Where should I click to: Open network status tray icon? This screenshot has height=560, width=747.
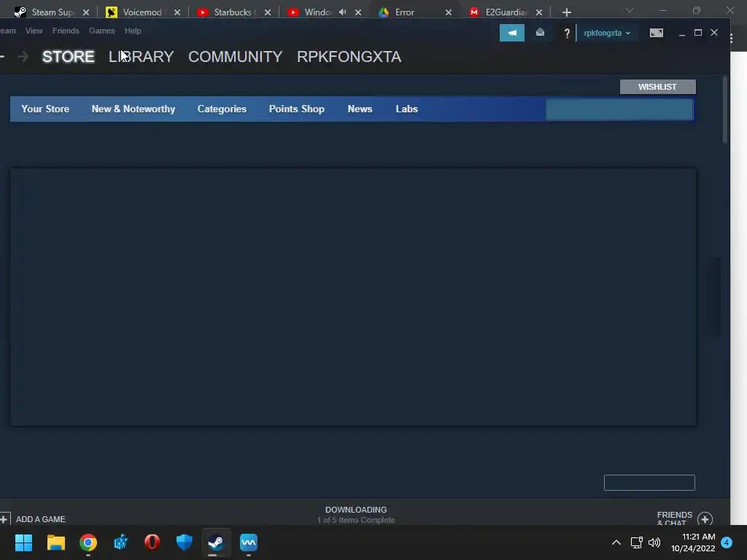636,542
